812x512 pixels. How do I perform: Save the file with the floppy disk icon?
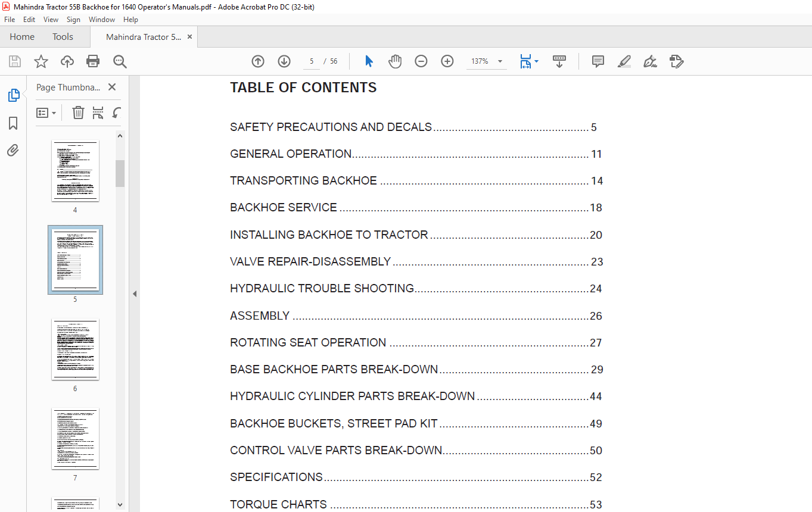point(15,61)
